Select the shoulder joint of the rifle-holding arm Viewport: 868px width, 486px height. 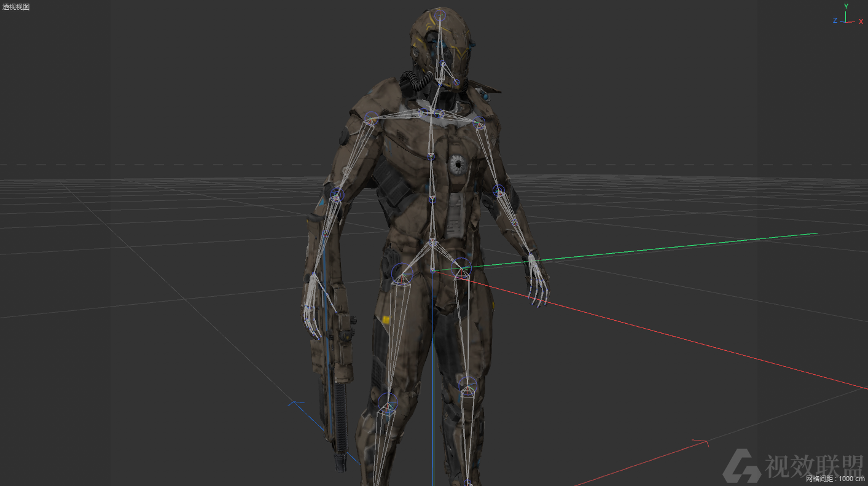click(x=370, y=117)
